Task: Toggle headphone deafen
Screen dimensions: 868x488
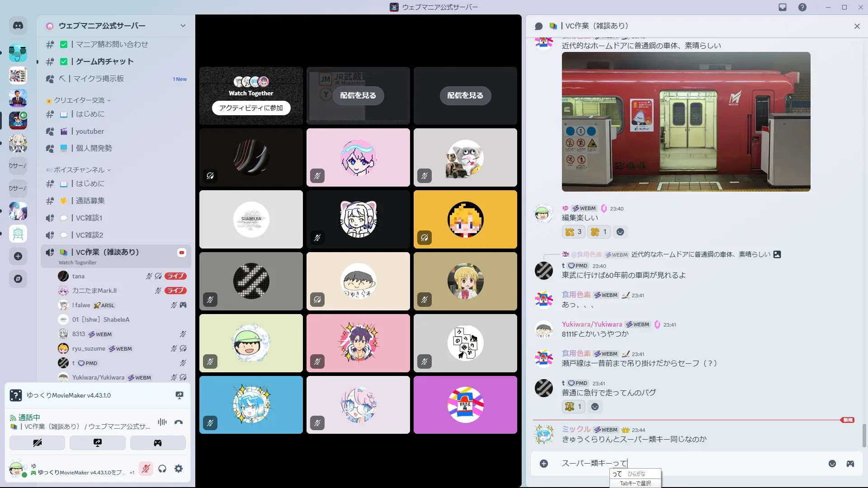Action: point(162,469)
